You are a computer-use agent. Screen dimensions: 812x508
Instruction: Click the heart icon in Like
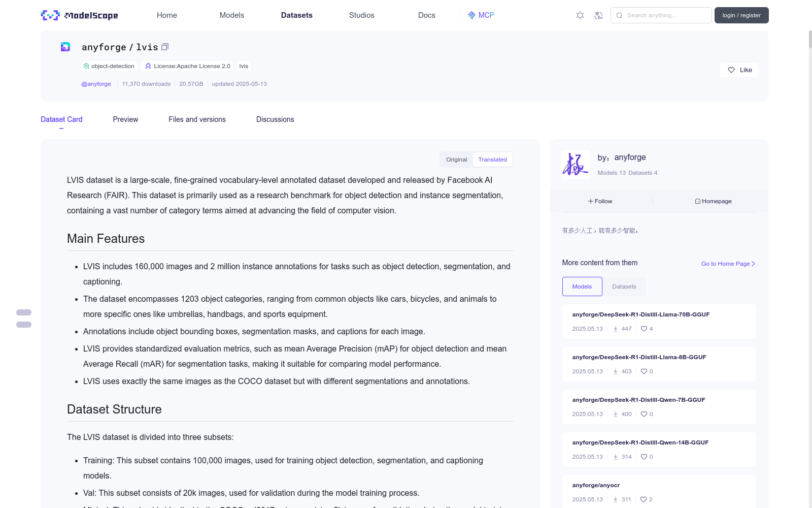731,70
